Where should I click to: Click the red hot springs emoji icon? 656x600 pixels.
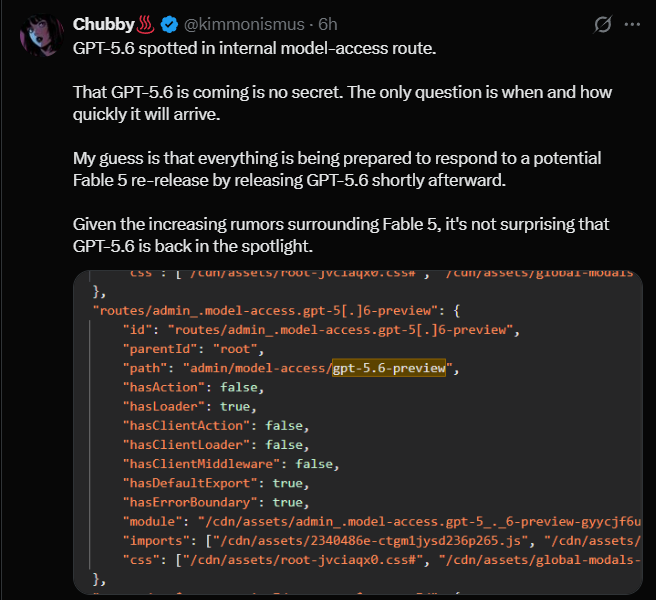click(x=146, y=25)
